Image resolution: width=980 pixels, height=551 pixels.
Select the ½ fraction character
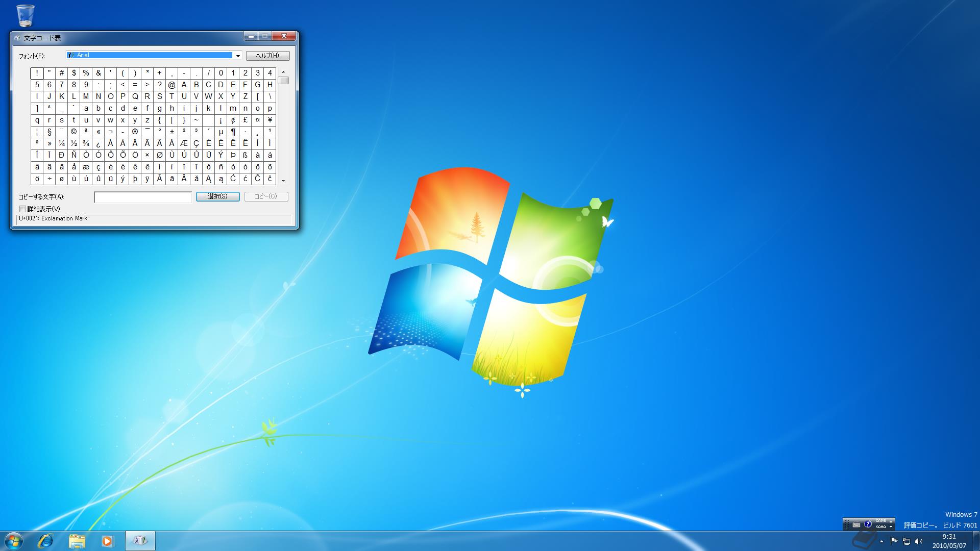74,143
